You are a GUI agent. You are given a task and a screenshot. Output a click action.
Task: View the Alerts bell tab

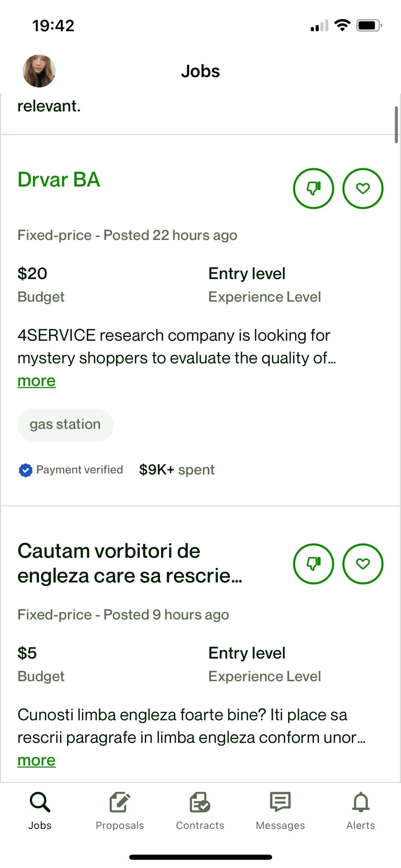tap(361, 811)
